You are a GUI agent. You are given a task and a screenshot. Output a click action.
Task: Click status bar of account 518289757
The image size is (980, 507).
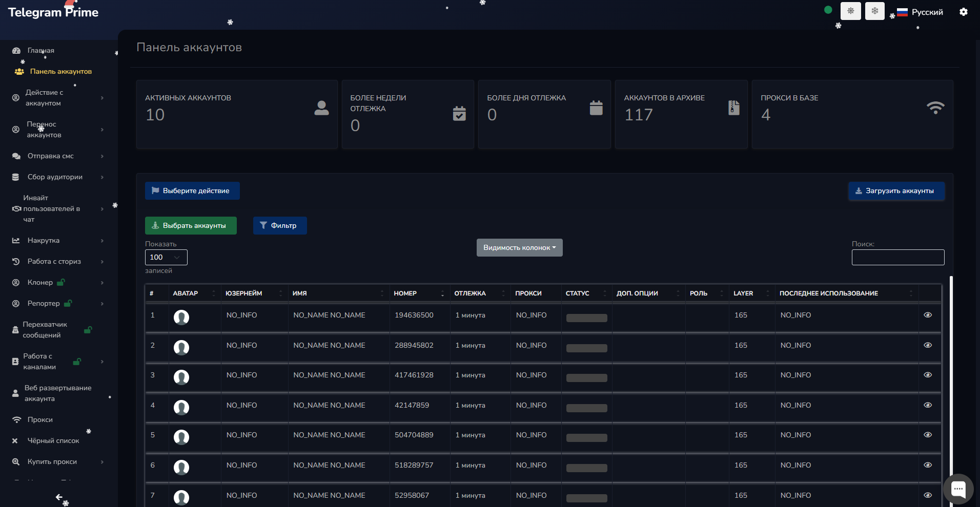587,468
